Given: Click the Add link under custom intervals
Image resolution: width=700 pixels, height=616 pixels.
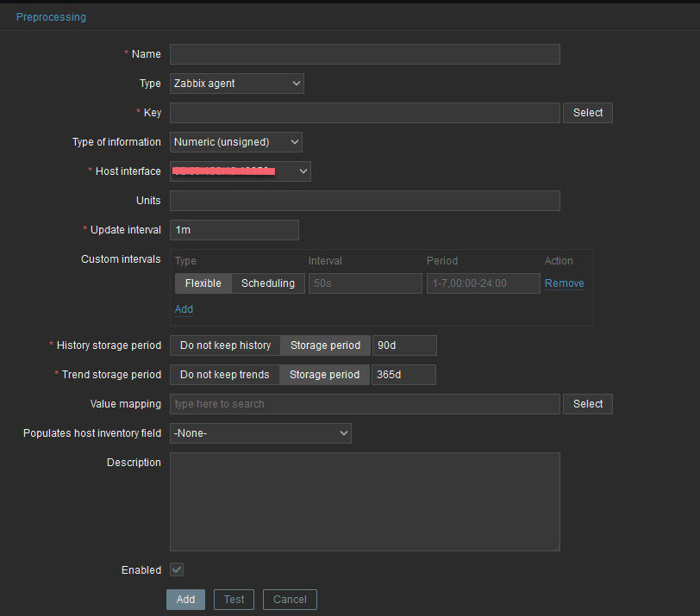Looking at the screenshot, I should click(x=184, y=309).
